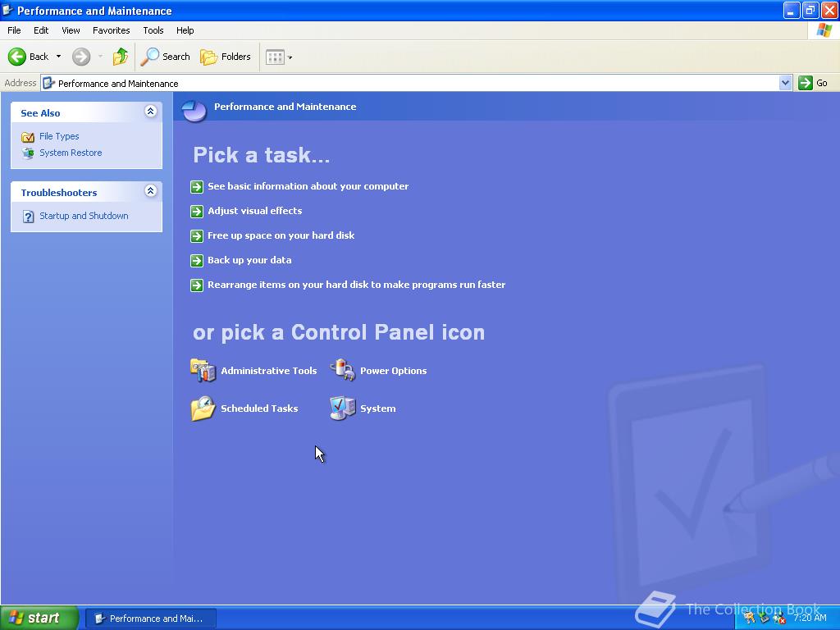Click the Free up space link
The image size is (840, 630).
281,235
